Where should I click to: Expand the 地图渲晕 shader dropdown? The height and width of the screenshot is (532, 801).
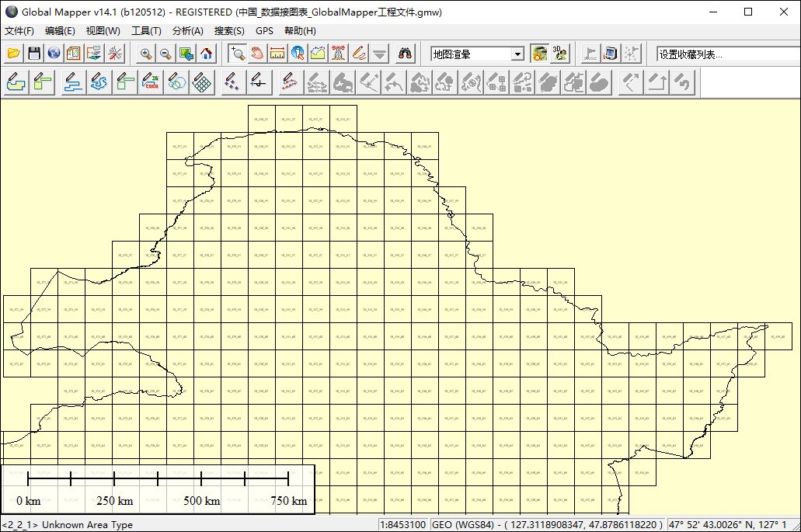click(517, 54)
